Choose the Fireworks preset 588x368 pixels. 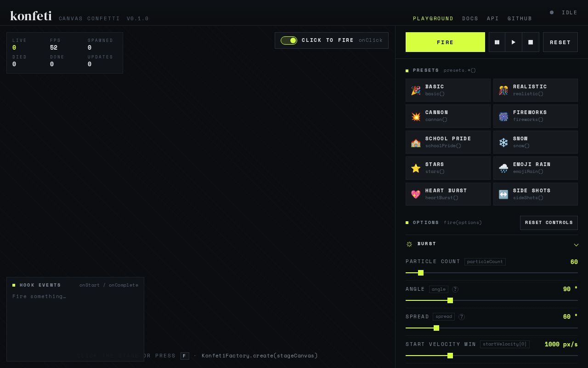536,116
